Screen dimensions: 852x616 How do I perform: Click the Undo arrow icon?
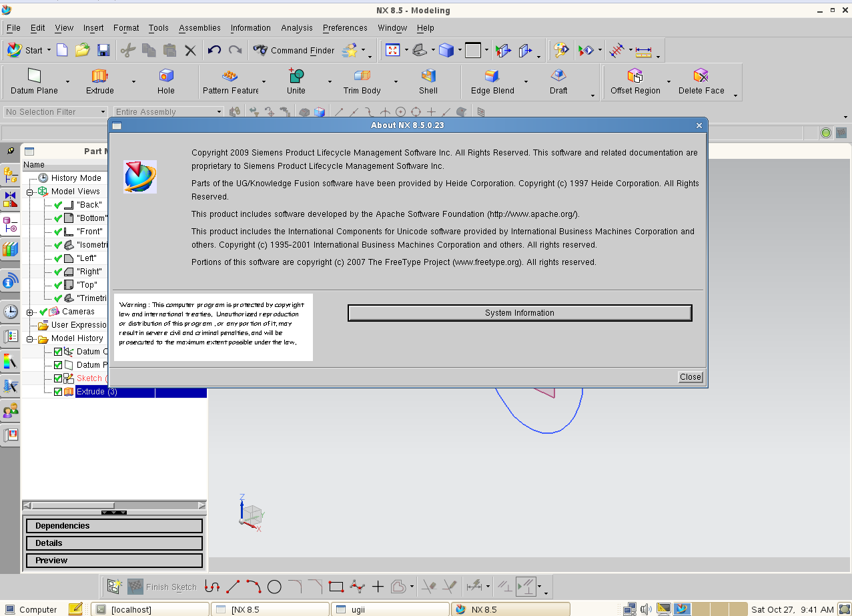pos(214,50)
